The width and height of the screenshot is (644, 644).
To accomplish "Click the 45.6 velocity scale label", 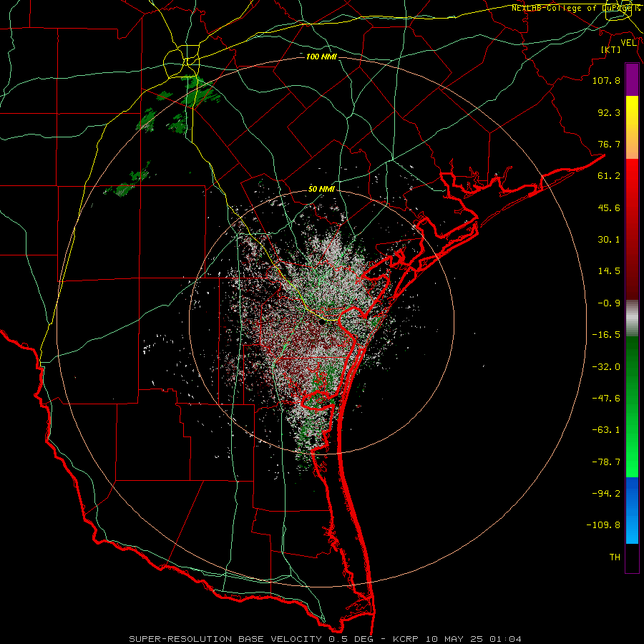I will pyautogui.click(x=609, y=208).
